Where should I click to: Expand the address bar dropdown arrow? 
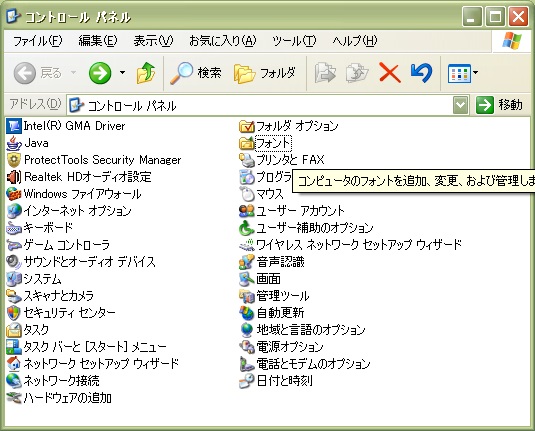pyautogui.click(x=460, y=105)
